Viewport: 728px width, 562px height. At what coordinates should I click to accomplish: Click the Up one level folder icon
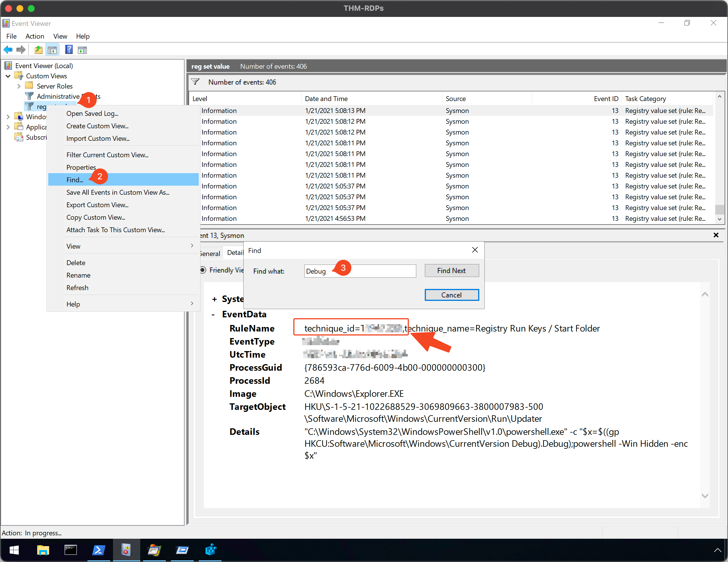pos(39,50)
